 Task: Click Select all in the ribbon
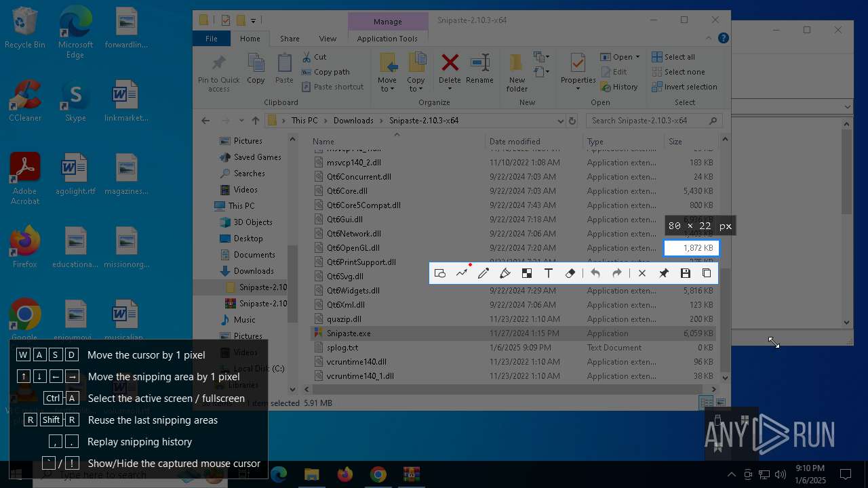(x=673, y=57)
